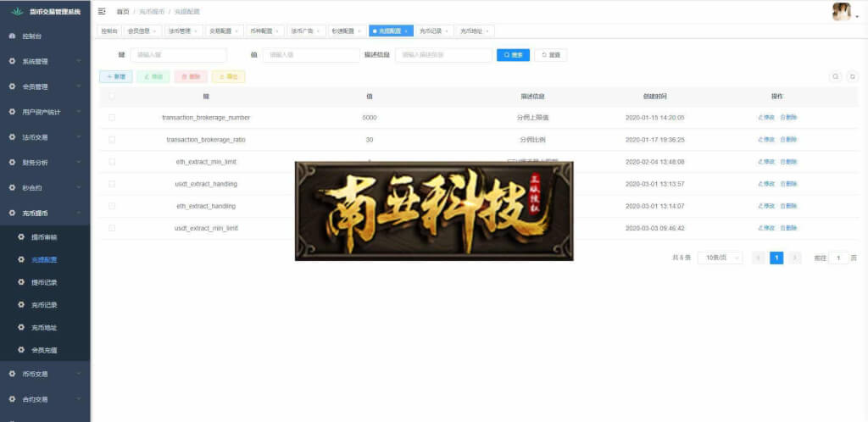Expand the 会员管理 sidebar menu
The height and width of the screenshot is (422, 868).
45,86
